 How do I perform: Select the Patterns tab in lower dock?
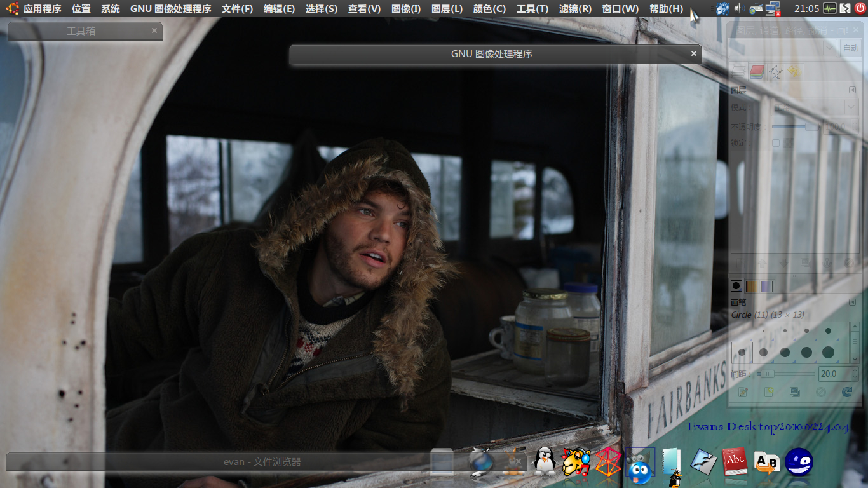click(752, 286)
